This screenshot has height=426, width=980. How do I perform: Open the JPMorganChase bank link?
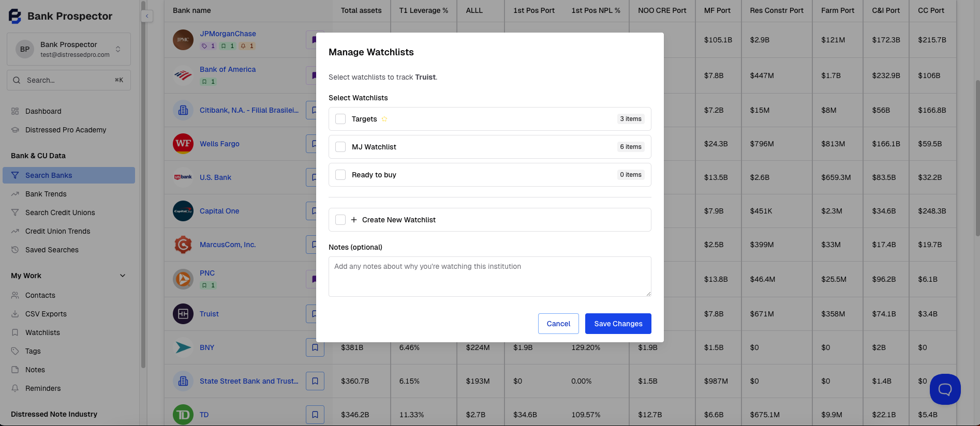coord(228,34)
